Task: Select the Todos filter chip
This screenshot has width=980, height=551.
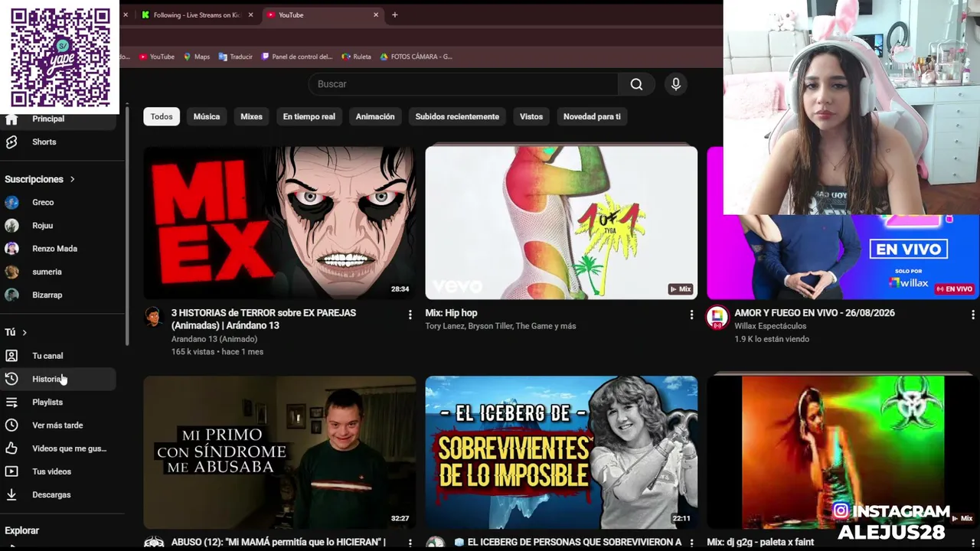Action: [x=162, y=116]
